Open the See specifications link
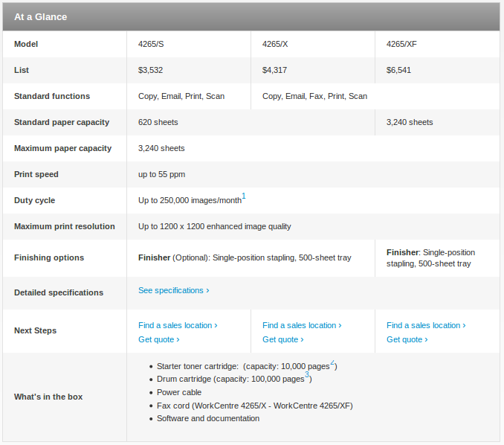Screen dimensions: 504x445 pyautogui.click(x=173, y=290)
